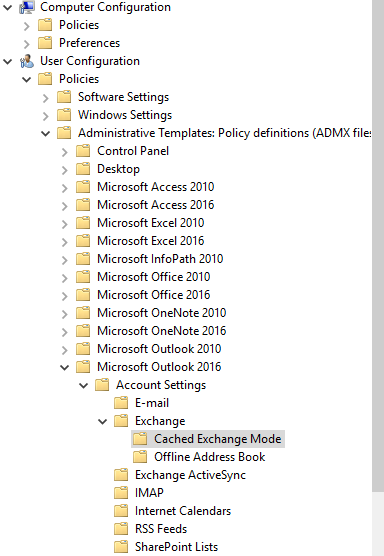Image resolution: width=384 pixels, height=556 pixels.
Task: Expand Policies under Computer Configuration
Action: (27, 26)
